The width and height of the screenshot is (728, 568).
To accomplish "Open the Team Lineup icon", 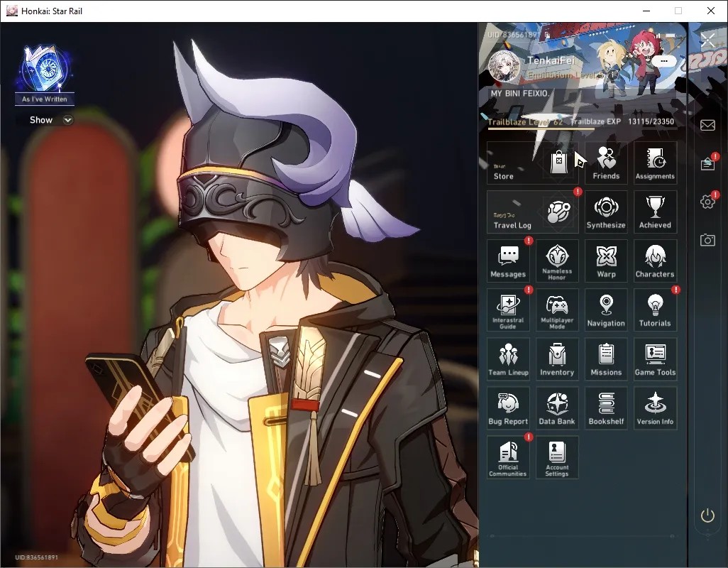I will [x=508, y=359].
